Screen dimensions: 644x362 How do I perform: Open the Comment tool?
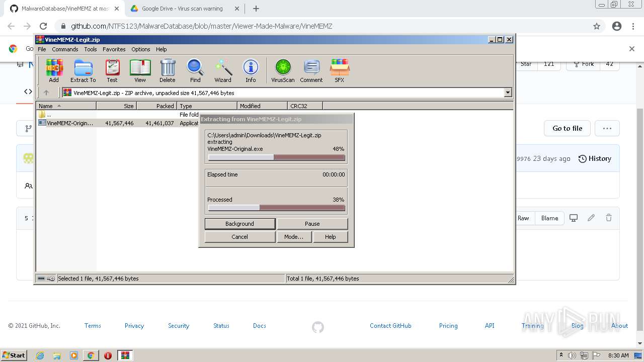311,70
